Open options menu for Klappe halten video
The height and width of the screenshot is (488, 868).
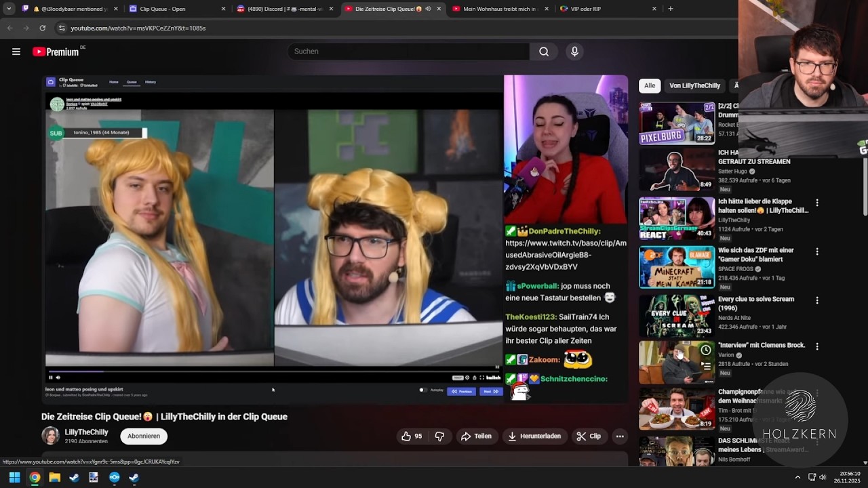(817, 203)
